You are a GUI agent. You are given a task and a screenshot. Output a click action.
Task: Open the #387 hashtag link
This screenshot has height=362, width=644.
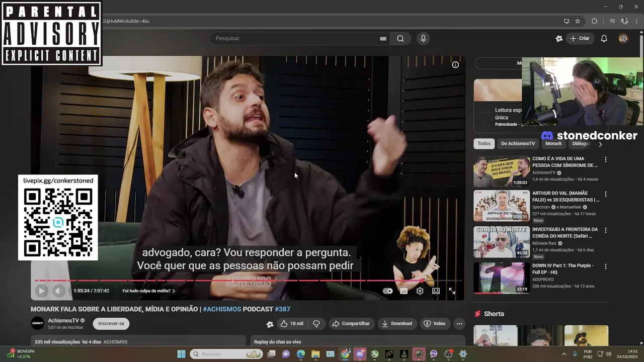[x=283, y=309]
